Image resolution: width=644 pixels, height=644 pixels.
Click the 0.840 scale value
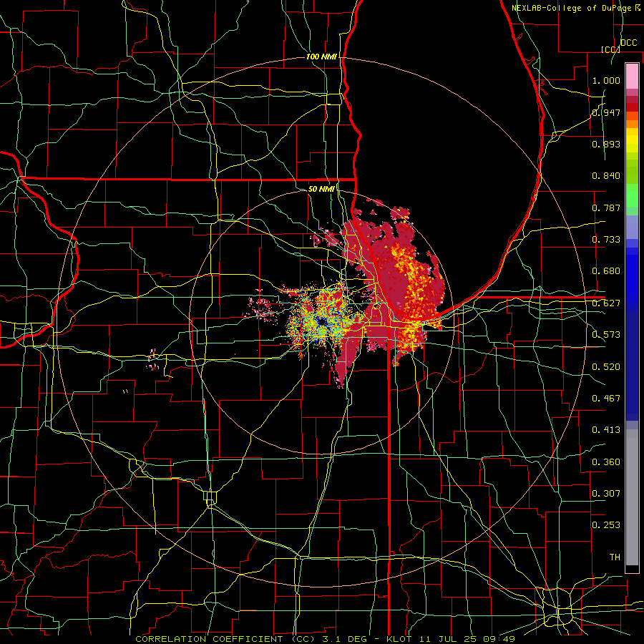pos(606,176)
